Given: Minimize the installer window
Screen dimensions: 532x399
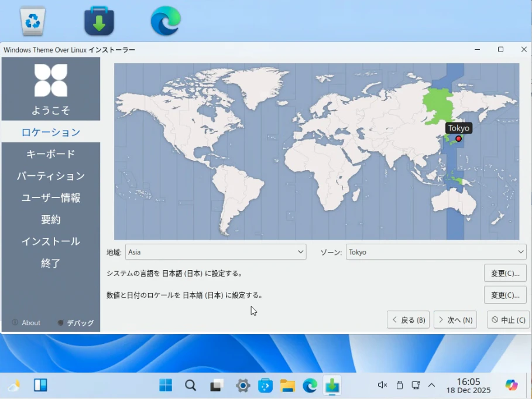Looking at the screenshot, I should tap(477, 50).
